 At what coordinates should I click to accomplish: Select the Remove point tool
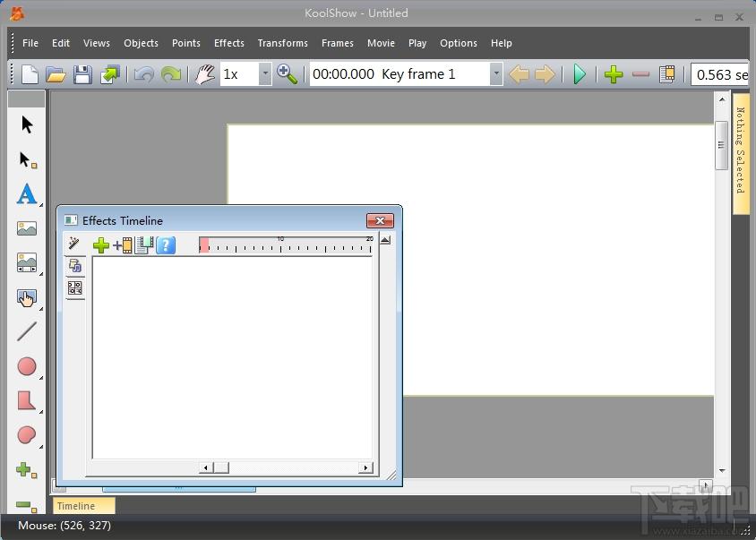click(x=26, y=506)
